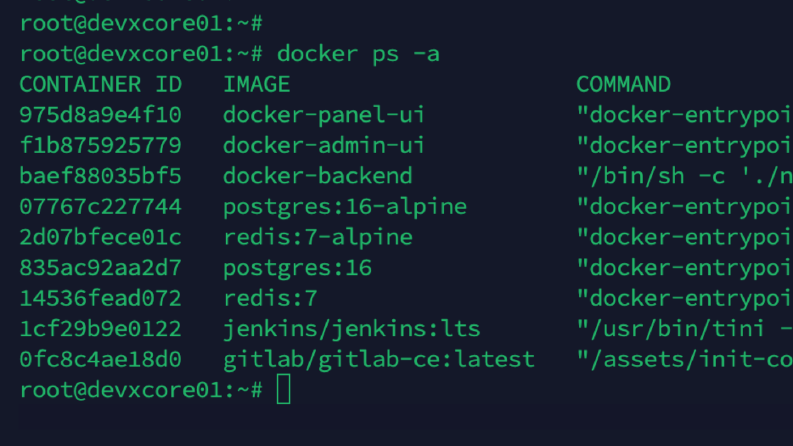The width and height of the screenshot is (793, 446).
Task: Click the IMAGE column header
Action: coord(256,84)
